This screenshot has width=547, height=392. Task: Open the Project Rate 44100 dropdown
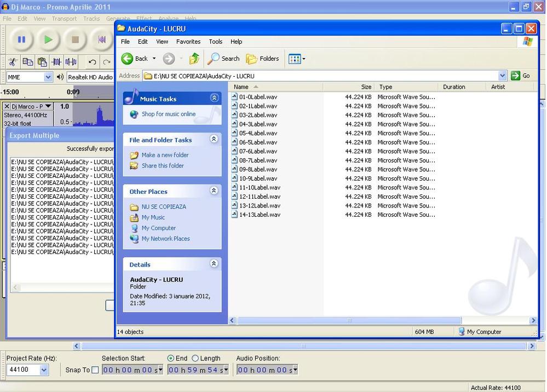click(x=44, y=370)
